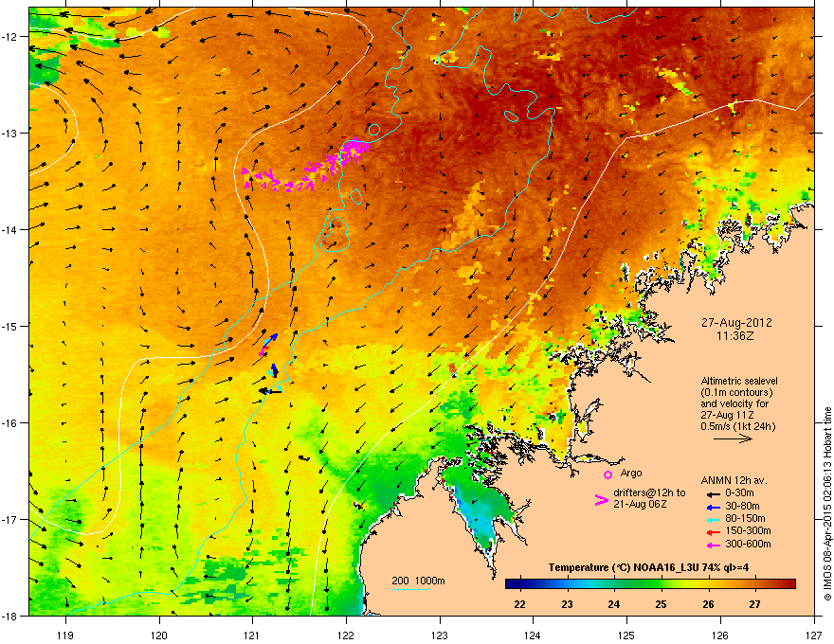Click the blue 30-80m legend arrow
Image resolution: width=834 pixels, height=644 pixels.
(x=714, y=507)
